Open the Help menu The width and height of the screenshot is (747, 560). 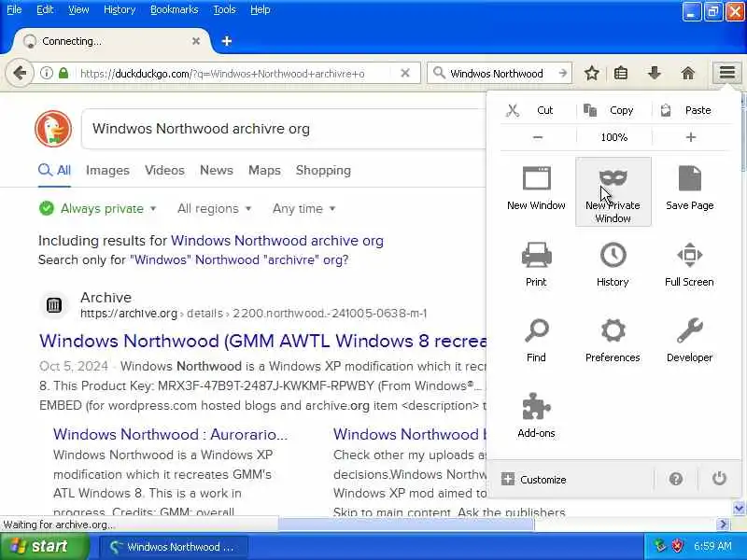[261, 9]
